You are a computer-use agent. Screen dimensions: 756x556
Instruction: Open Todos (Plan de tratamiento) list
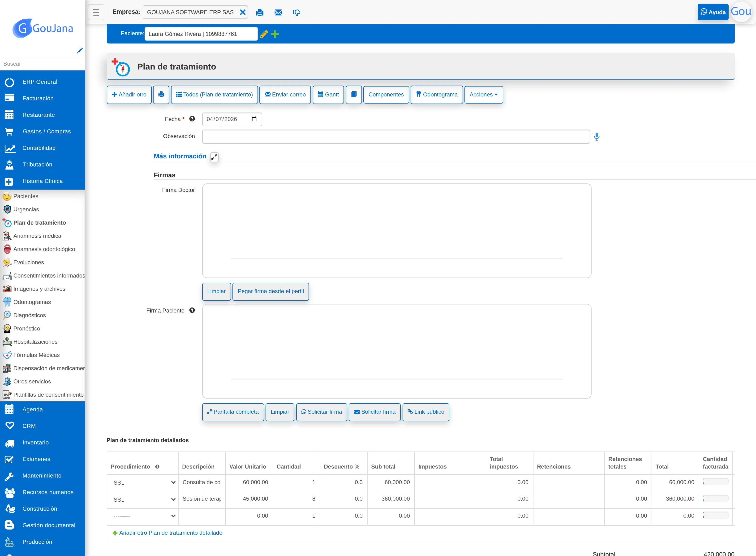pyautogui.click(x=215, y=95)
